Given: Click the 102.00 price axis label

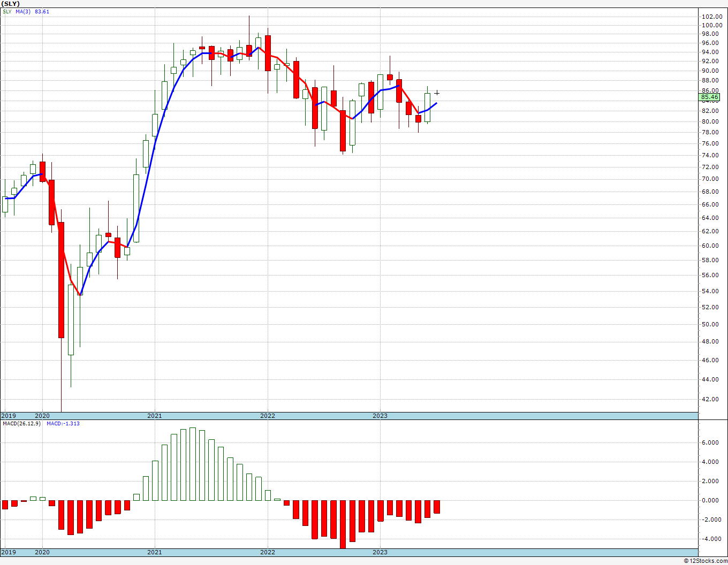Looking at the screenshot, I should [x=712, y=17].
